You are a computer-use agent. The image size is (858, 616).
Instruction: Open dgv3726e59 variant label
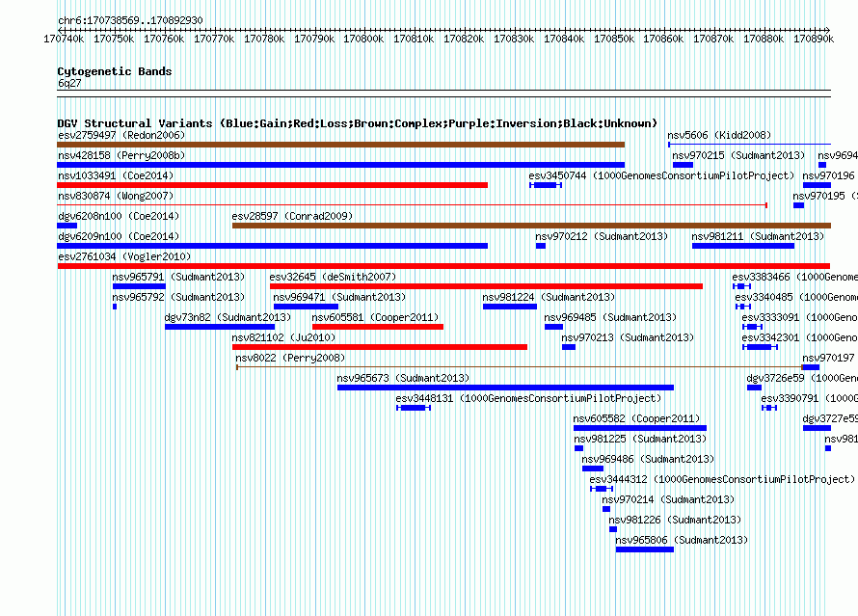click(x=802, y=378)
